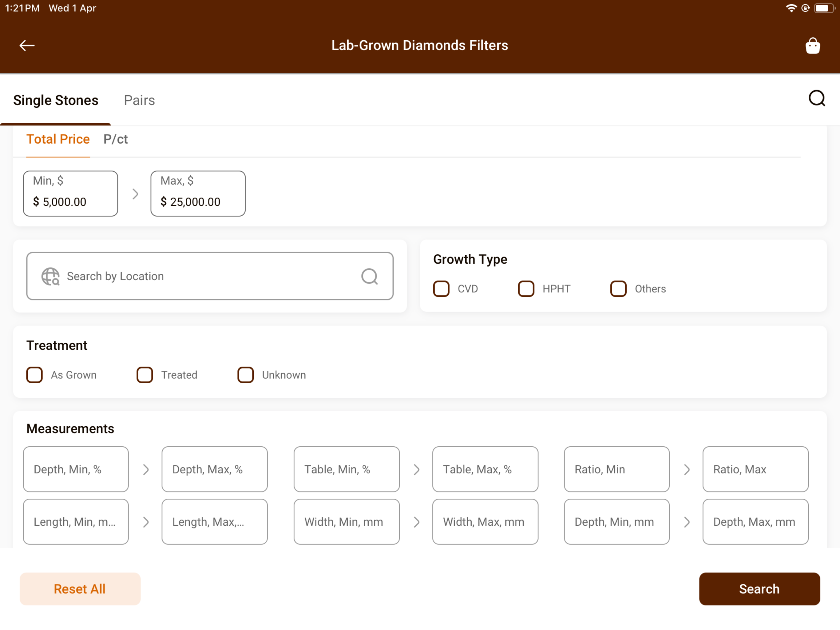Switch to the Pairs tab
840x630 pixels.
tap(139, 100)
